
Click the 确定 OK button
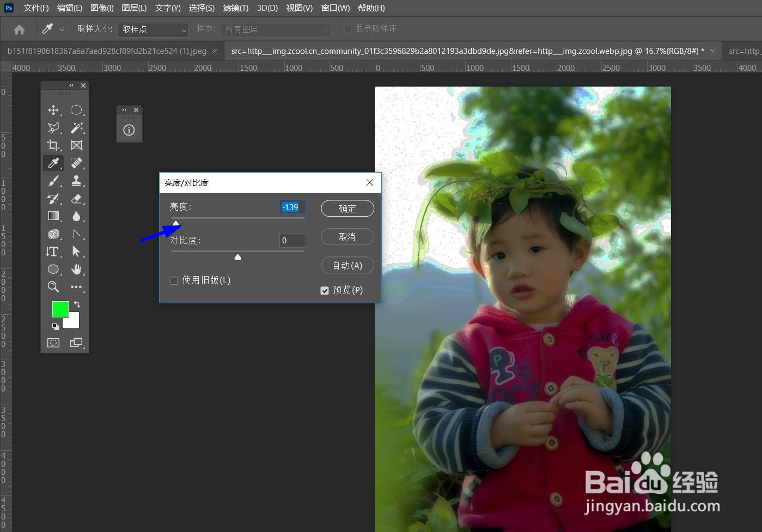[x=348, y=209]
